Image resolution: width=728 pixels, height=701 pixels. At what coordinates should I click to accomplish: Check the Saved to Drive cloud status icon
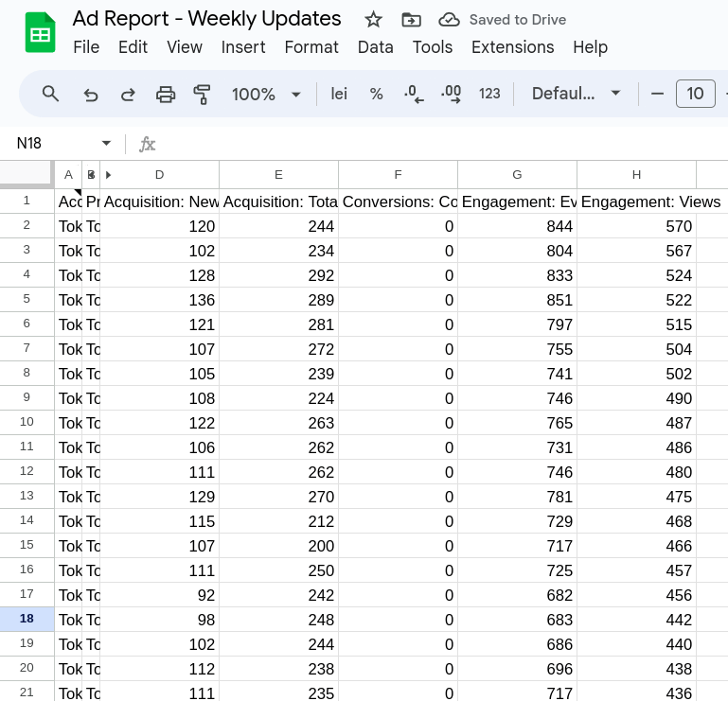[449, 20]
